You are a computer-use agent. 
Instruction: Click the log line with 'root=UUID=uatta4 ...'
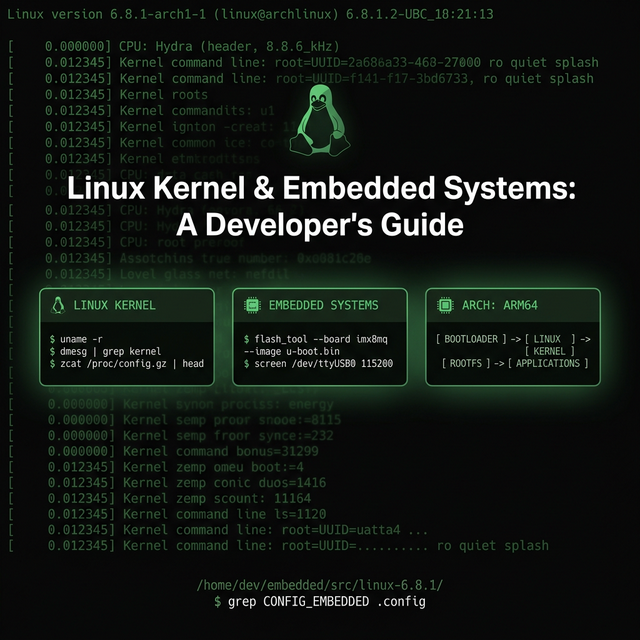pyautogui.click(x=218, y=530)
